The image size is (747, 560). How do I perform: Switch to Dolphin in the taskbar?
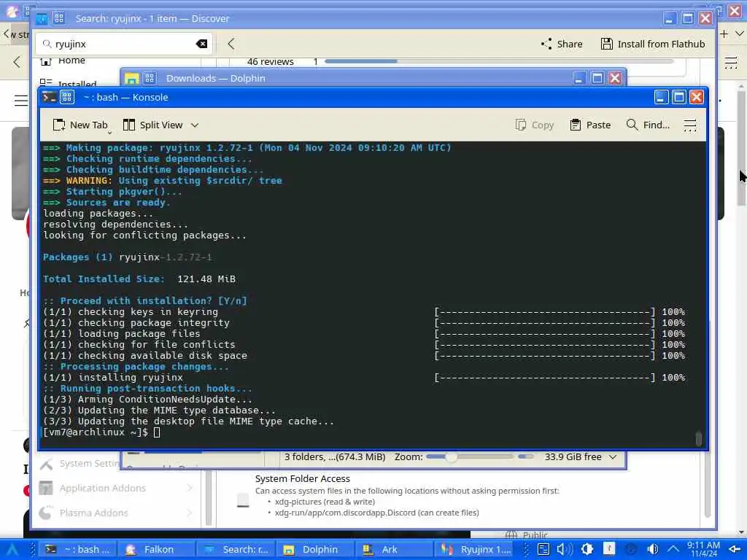pos(314,550)
